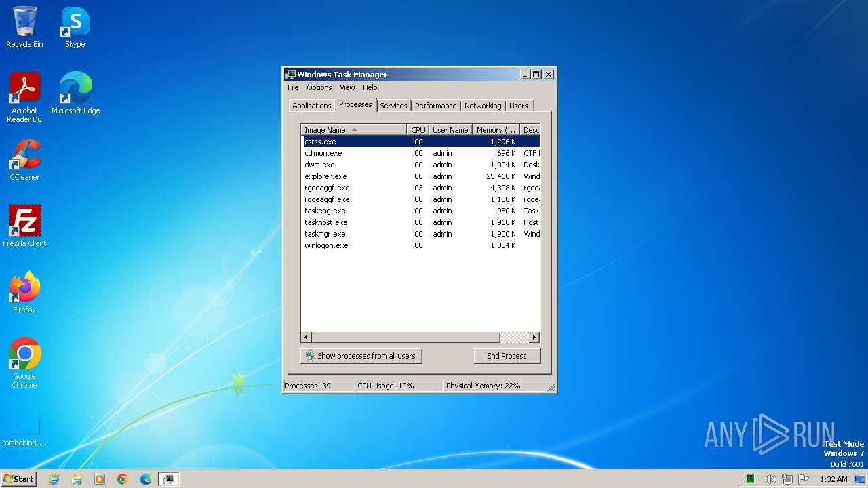Screen dimensions: 868x488
Task: Open the Google Chrome desktop icon
Action: 24,363
